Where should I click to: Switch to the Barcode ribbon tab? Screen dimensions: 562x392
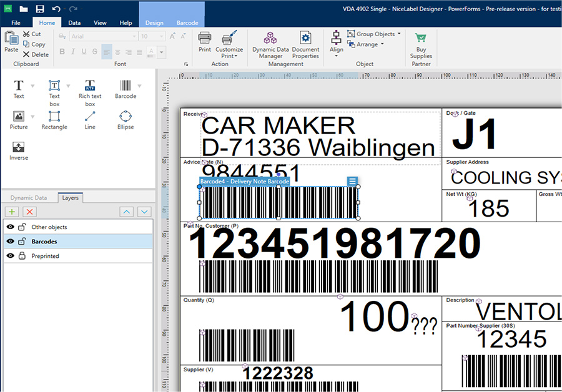coord(187,22)
